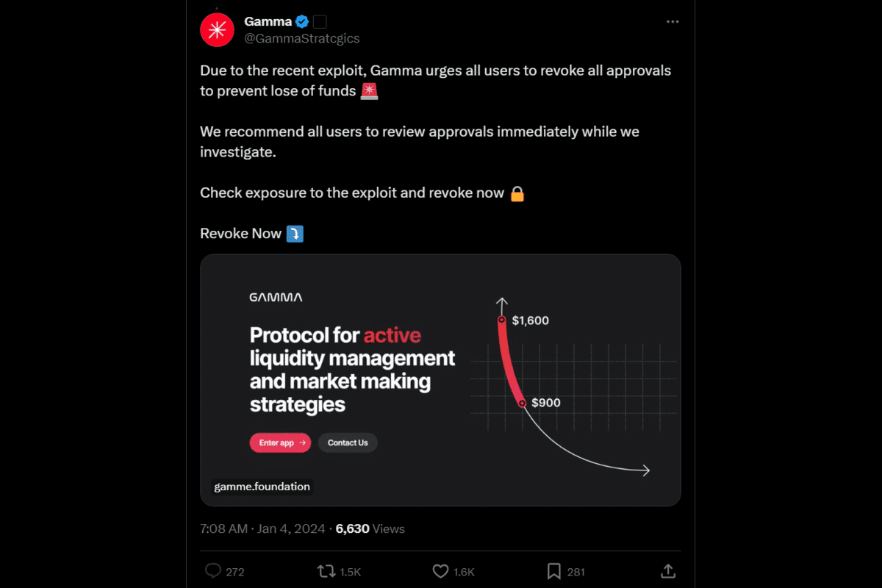The image size is (882, 588).
Task: Retweet the post using the repost icon
Action: click(x=328, y=571)
